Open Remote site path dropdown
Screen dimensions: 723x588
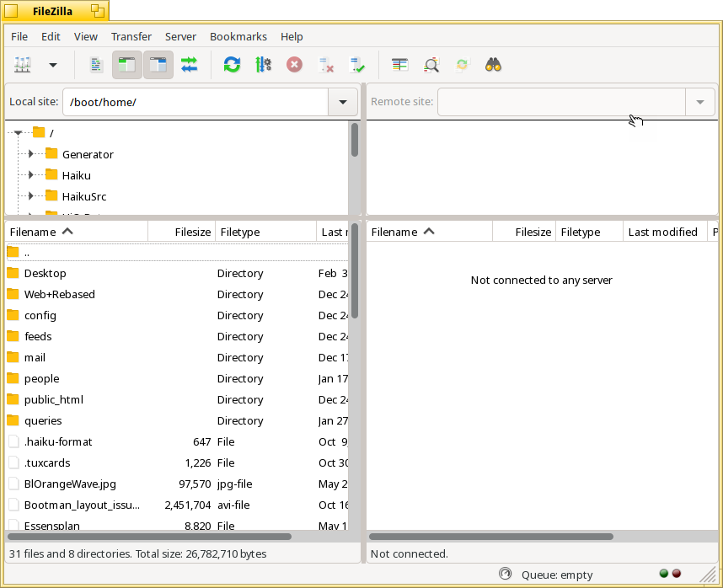(x=700, y=102)
